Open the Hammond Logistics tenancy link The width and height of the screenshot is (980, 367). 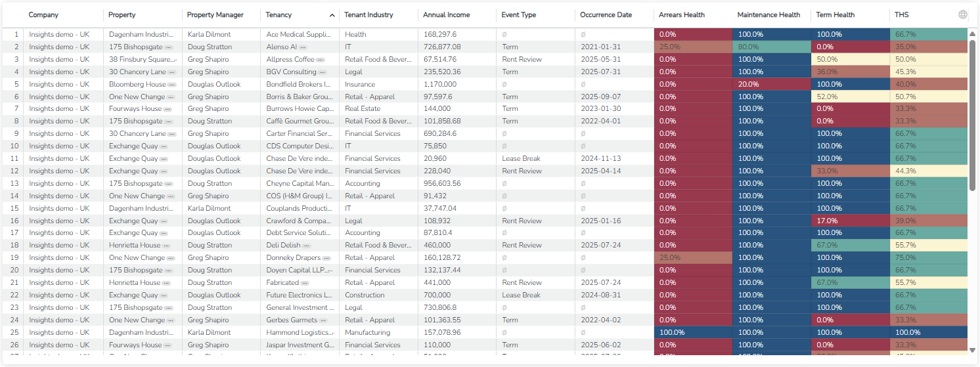point(298,333)
